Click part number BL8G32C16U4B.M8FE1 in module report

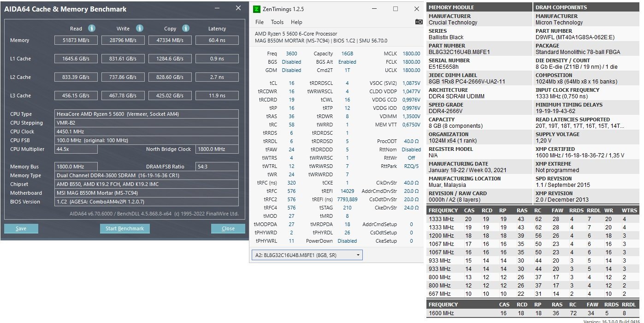click(x=459, y=52)
